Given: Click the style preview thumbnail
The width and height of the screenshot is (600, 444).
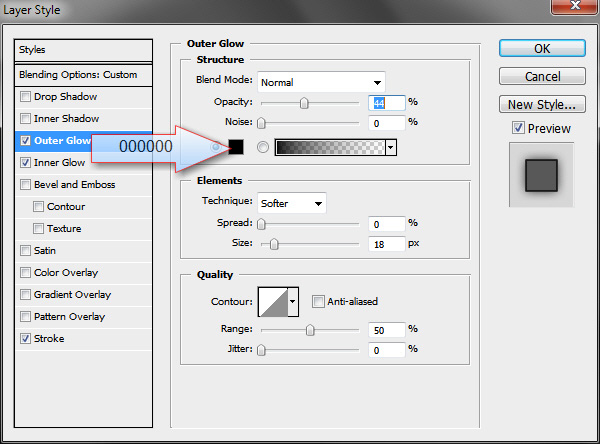Looking at the screenshot, I should pos(541,175).
